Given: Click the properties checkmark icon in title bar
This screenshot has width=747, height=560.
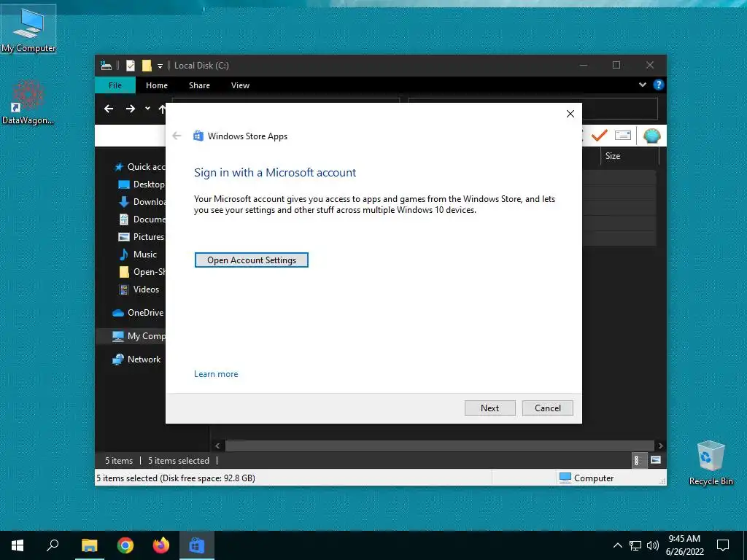Looking at the screenshot, I should coord(130,66).
